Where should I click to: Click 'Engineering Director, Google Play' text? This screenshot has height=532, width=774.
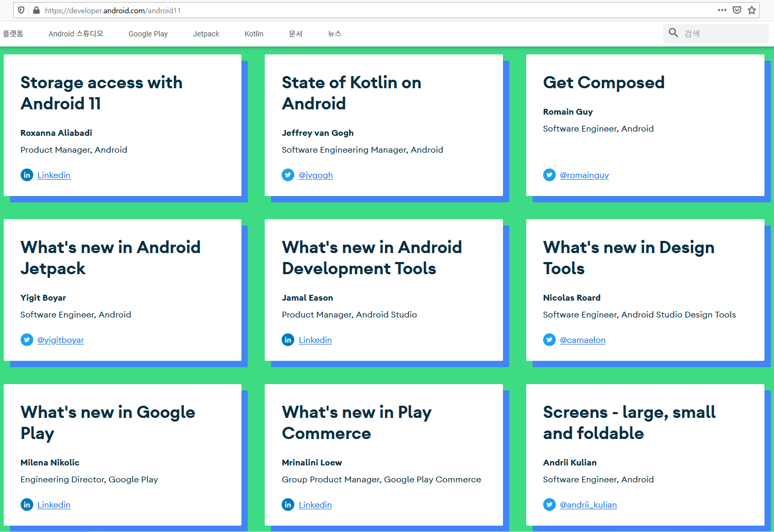(x=89, y=480)
